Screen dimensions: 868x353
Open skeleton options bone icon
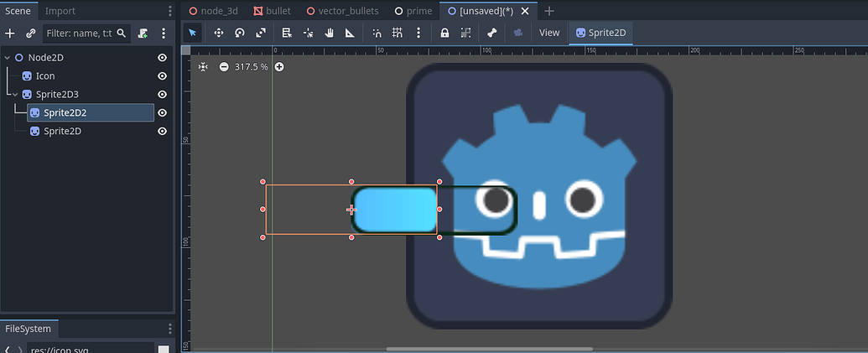pos(491,34)
